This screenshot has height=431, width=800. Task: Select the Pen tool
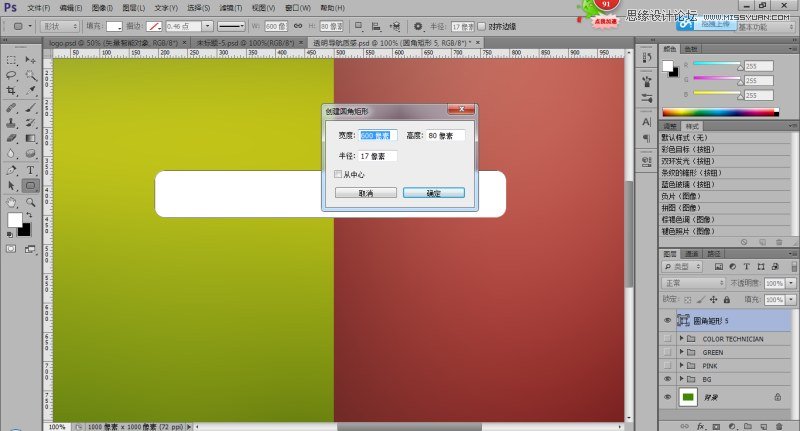[x=11, y=170]
